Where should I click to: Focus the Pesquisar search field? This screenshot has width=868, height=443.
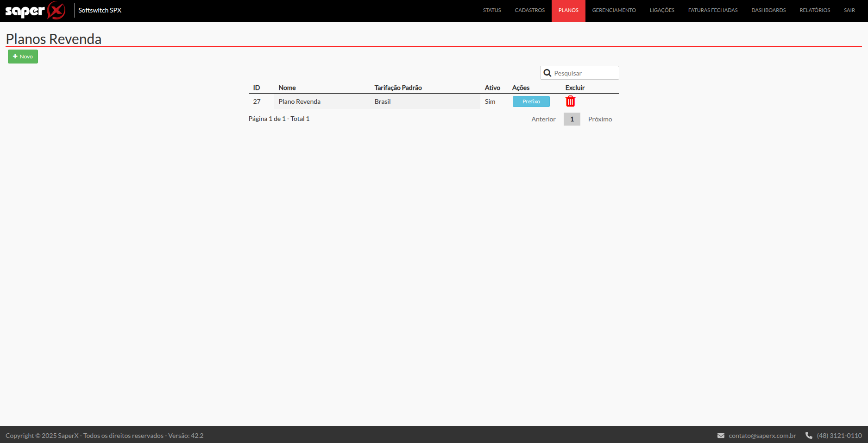coord(579,73)
